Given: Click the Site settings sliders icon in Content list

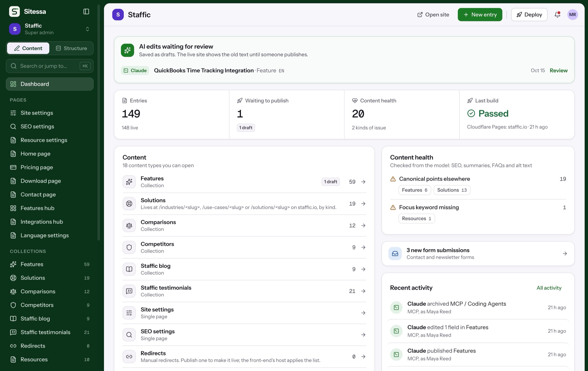Looking at the screenshot, I should click(x=129, y=313).
